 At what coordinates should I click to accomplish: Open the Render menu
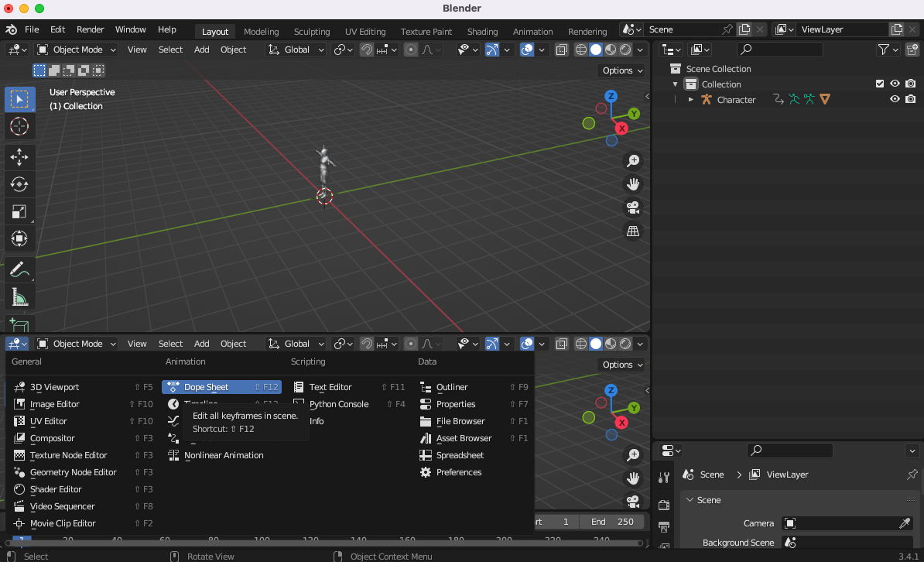91,29
